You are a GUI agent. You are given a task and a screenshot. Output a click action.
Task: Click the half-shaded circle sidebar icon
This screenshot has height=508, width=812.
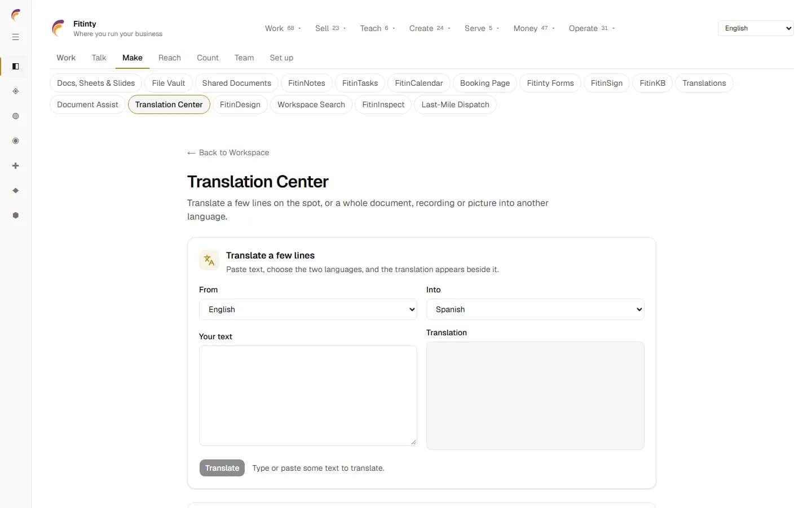(16, 116)
